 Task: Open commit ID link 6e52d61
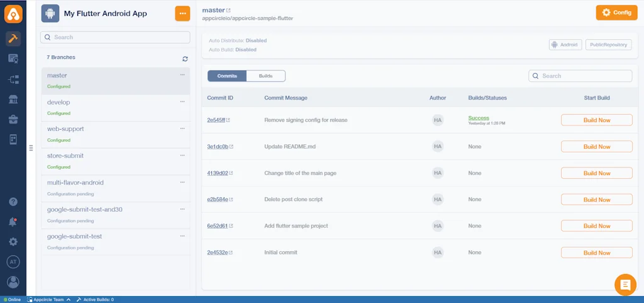(217, 226)
